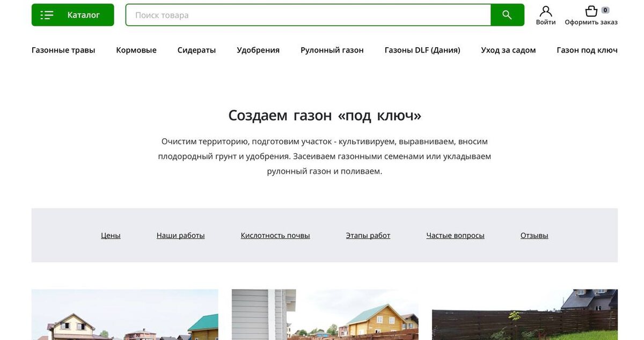Open Сидераты menu item

[196, 50]
